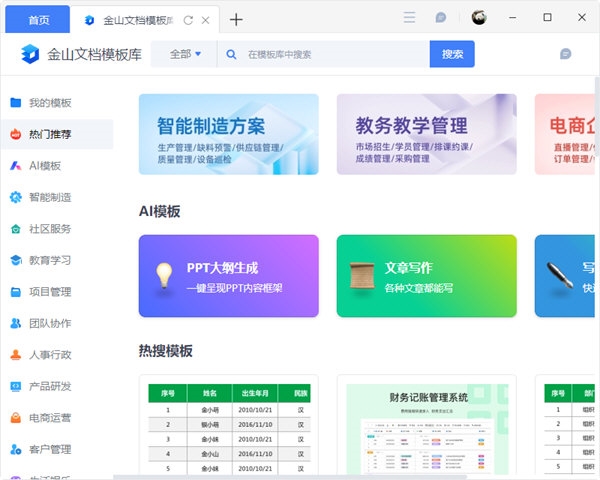Click the 热搜模板 section heading

166,351
